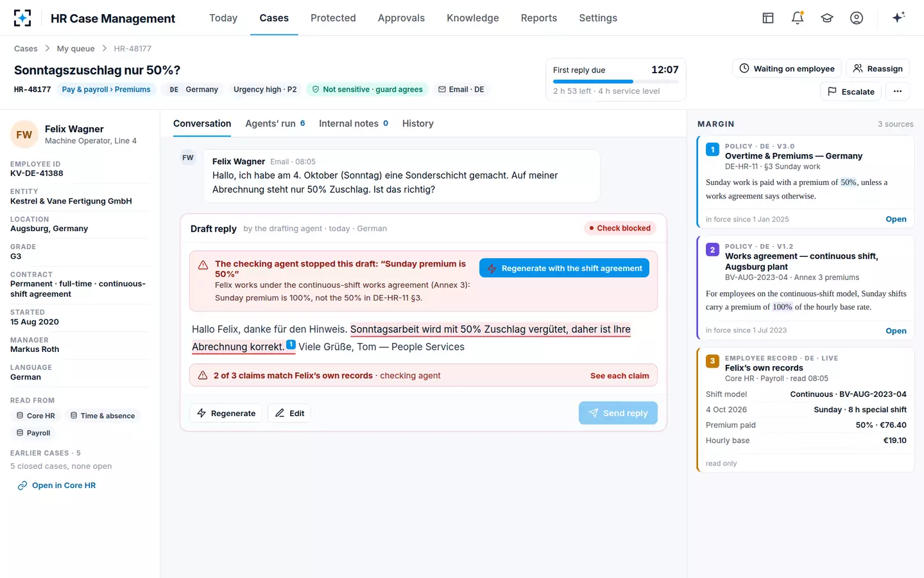Regenerate with the shift agreement

tap(564, 268)
